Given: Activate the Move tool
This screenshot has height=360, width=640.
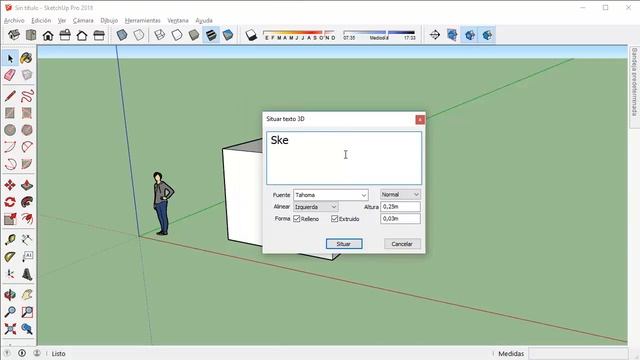Looking at the screenshot, I should pyautogui.click(x=10, y=185).
